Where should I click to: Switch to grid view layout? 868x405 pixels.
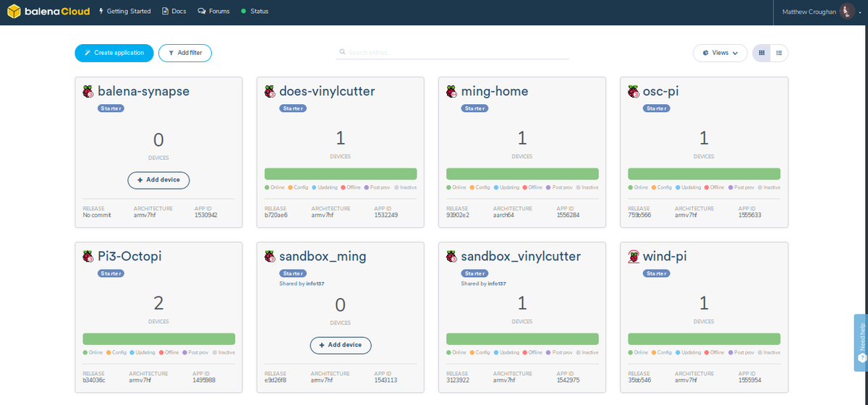click(761, 53)
